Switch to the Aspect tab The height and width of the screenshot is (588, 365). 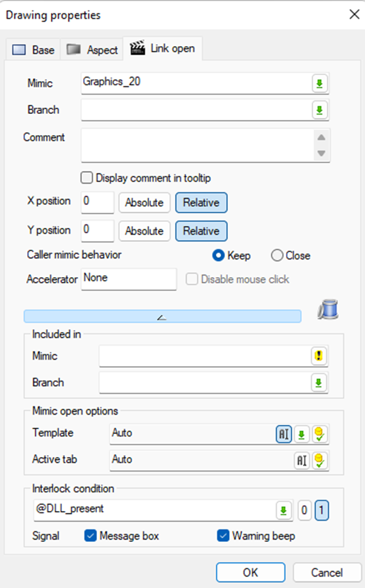point(93,50)
